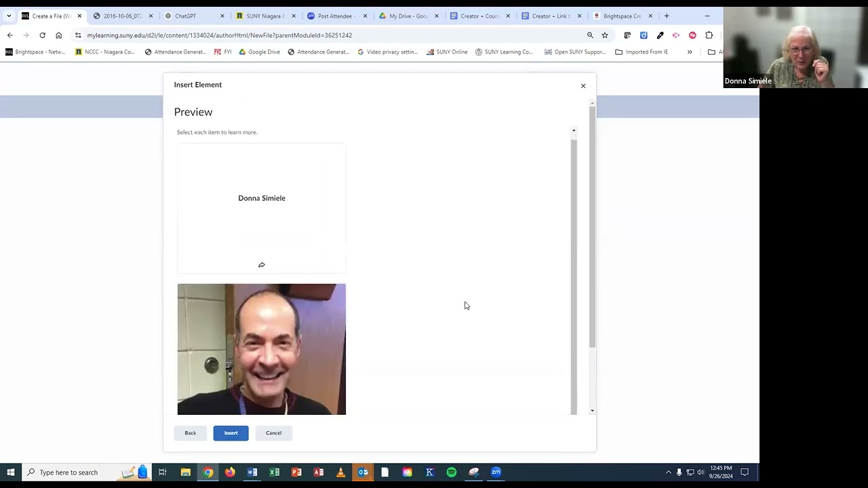
Task: Click the zoom magnifier icon in the address bar
Action: [x=590, y=35]
